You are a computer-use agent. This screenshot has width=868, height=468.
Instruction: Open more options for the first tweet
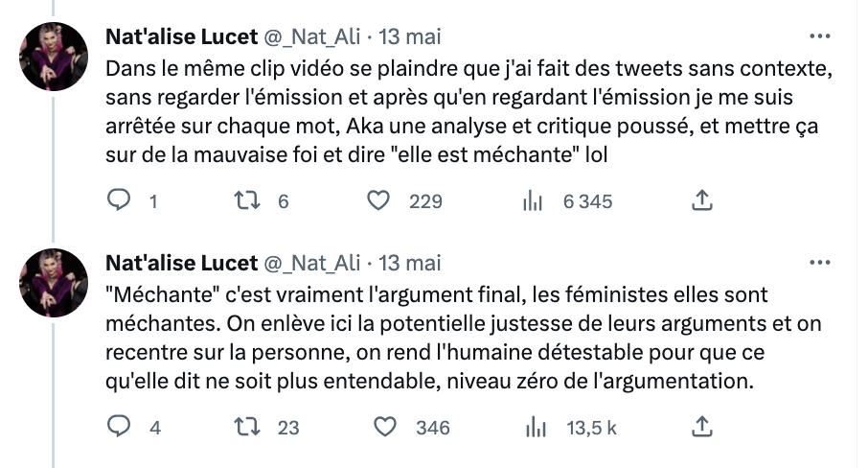pos(820,36)
